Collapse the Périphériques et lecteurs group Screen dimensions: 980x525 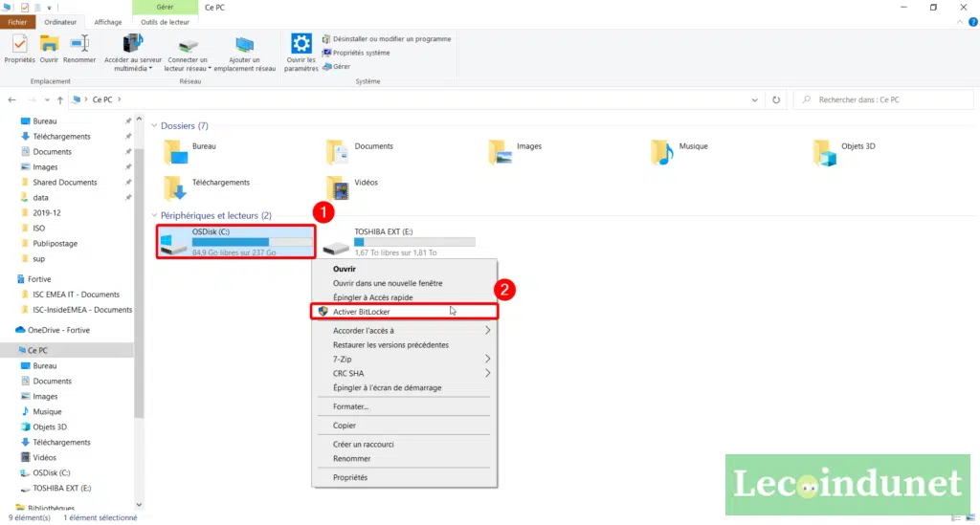click(154, 215)
